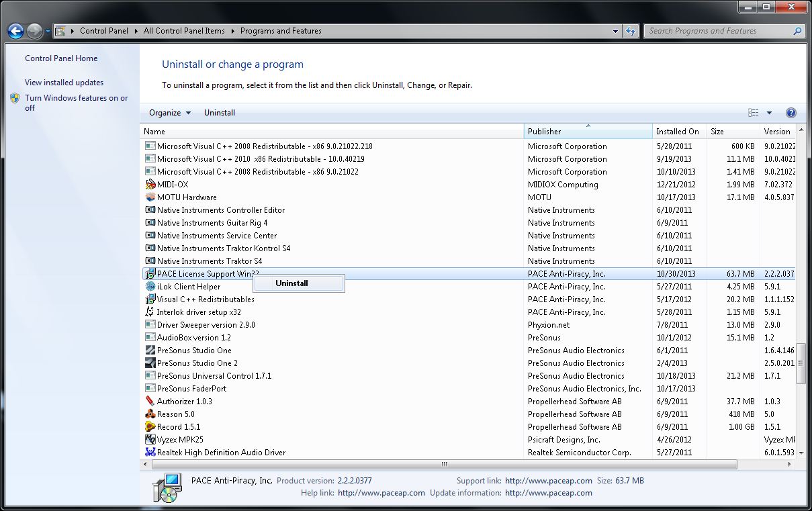The height and width of the screenshot is (511, 812).
Task: Open the Organize dropdown menu
Action: tap(170, 113)
